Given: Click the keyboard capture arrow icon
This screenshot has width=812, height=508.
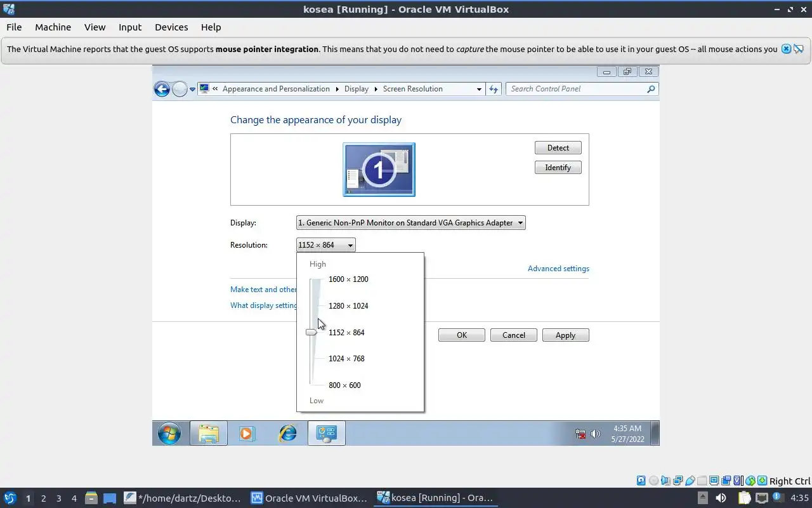Looking at the screenshot, I should pos(763,481).
